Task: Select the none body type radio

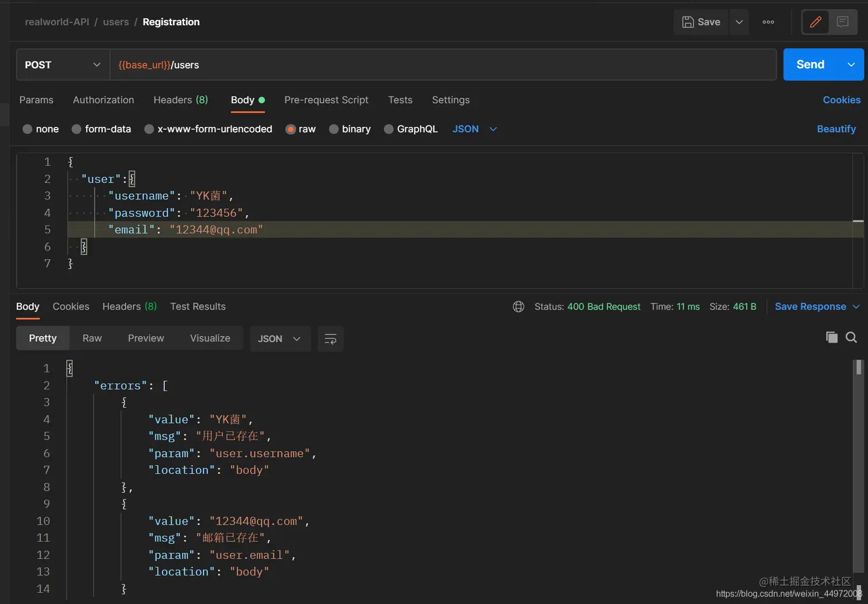Action: [27, 129]
